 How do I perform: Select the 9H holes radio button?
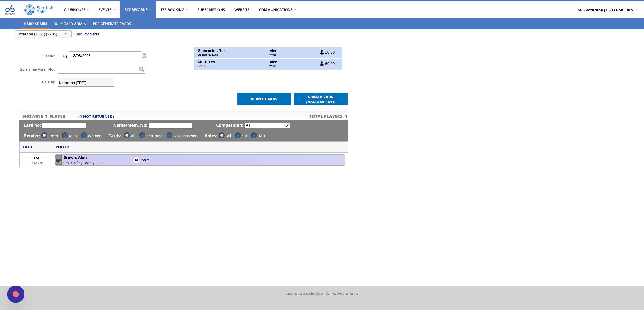[x=238, y=135]
